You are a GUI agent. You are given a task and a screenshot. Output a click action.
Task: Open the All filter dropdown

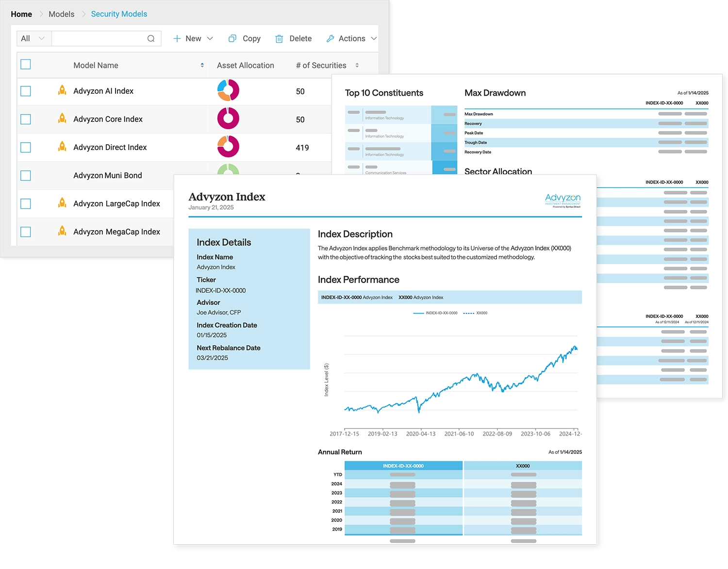pos(34,39)
